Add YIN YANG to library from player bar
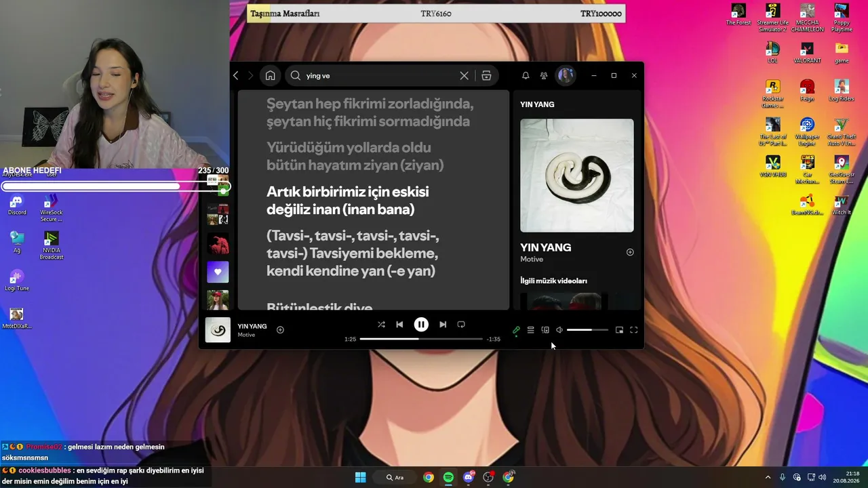 click(x=280, y=330)
